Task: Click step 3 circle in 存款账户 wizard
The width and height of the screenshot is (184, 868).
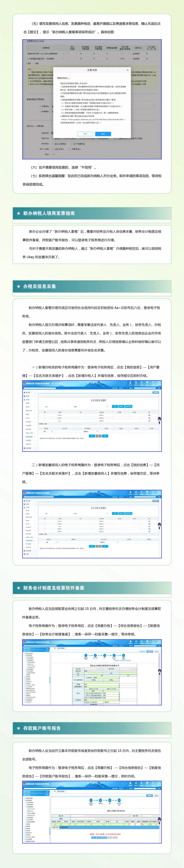Action: pyautogui.click(x=110, y=800)
